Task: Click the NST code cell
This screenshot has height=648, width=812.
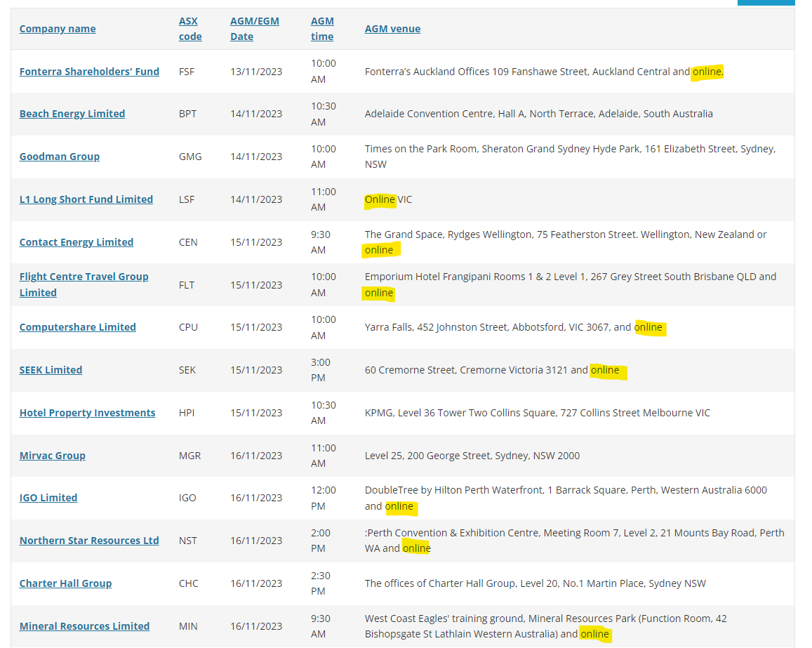Action: [x=187, y=541]
